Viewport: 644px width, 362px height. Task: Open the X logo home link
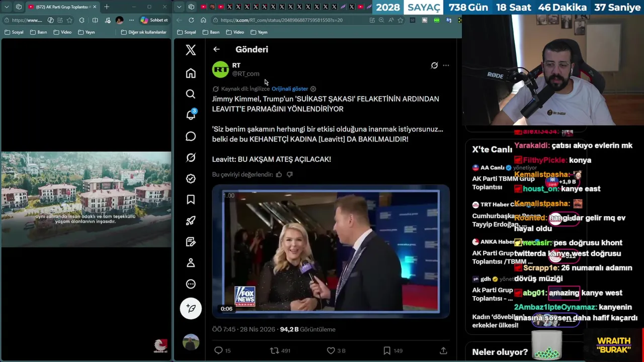coord(191,50)
